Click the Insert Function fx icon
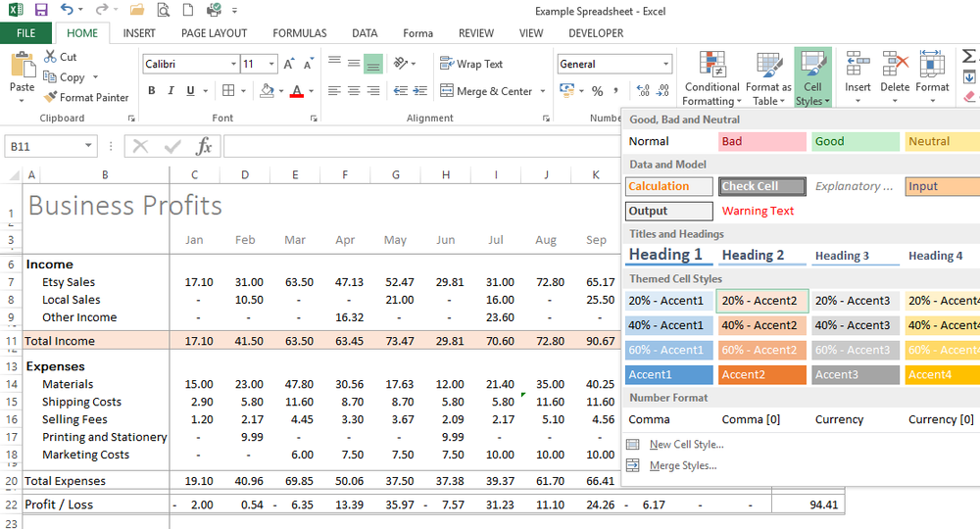The height and width of the screenshot is (529, 980). pos(204,147)
